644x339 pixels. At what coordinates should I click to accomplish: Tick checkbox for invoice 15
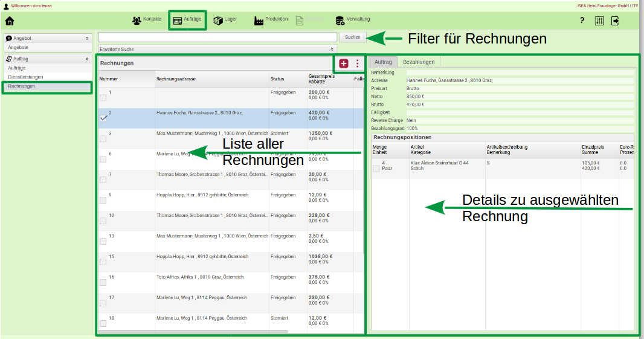pyautogui.click(x=103, y=262)
